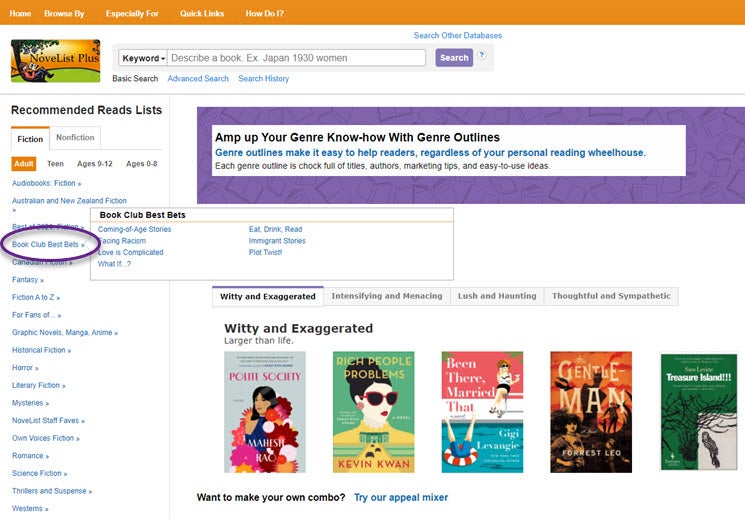
Task: Select the Lush and Haunting tab
Action: 497,296
